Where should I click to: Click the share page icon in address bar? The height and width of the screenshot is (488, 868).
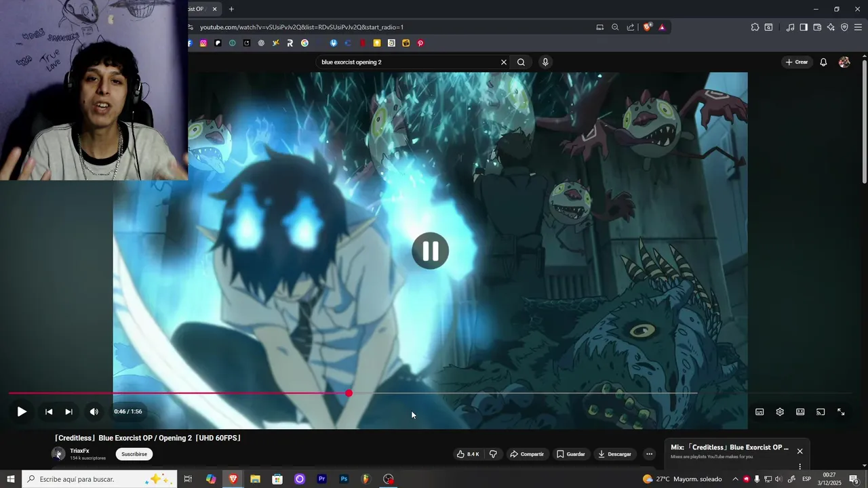pos(631,27)
